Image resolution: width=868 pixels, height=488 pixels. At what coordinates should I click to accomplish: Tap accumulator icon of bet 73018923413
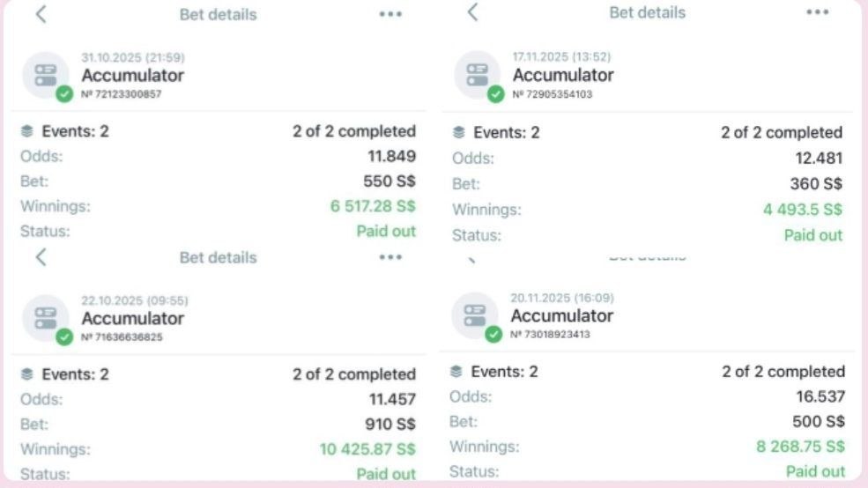coord(475,316)
